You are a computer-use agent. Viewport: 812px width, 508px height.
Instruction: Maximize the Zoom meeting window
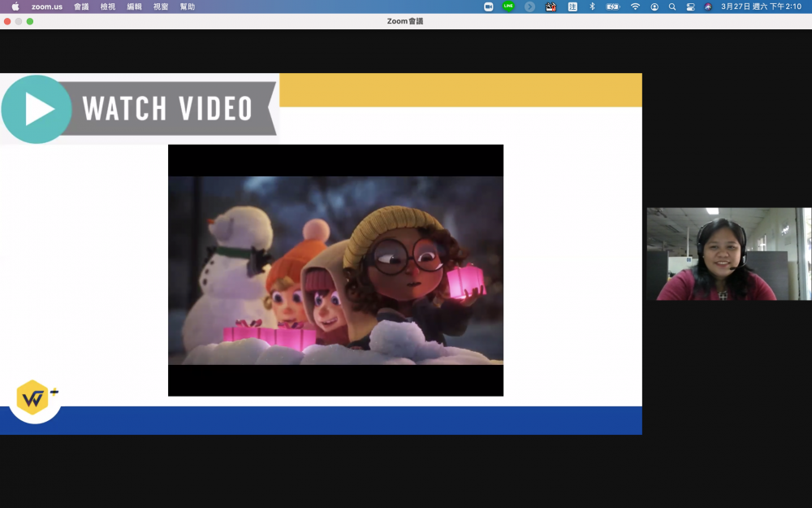(30, 21)
